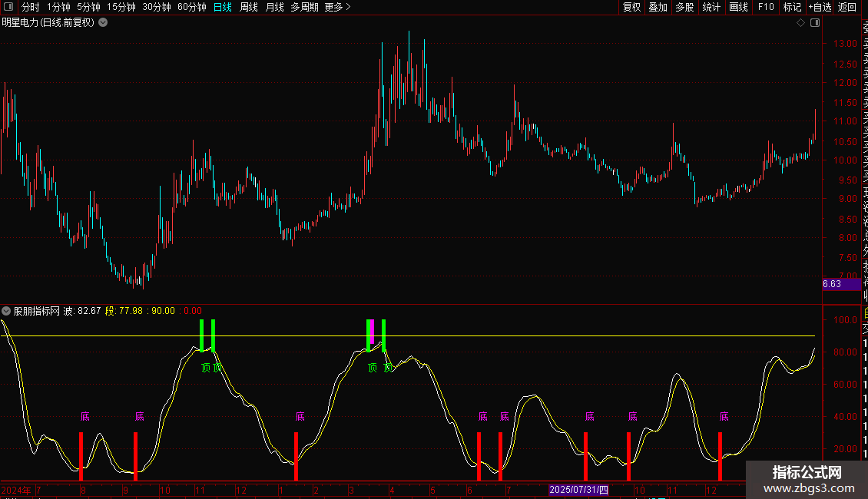Click the 13.00 price axis label
This screenshot has height=499, width=868.
click(x=845, y=44)
